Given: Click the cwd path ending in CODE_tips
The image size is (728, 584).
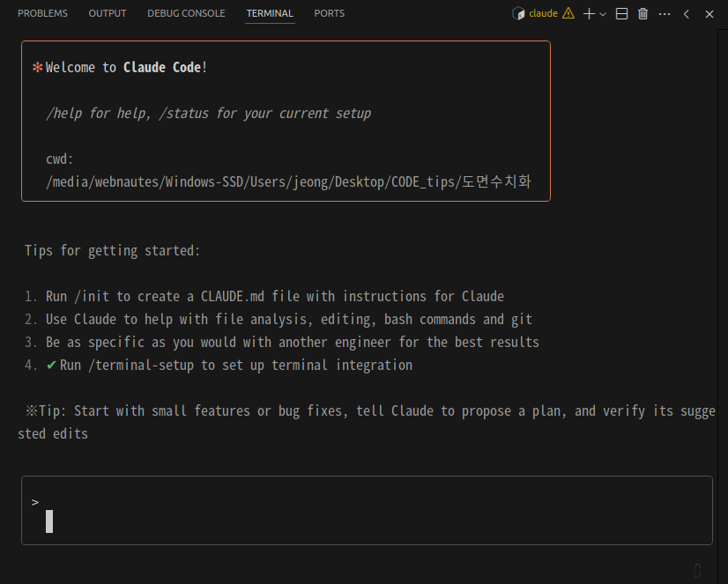Looking at the screenshot, I should click(288, 181).
